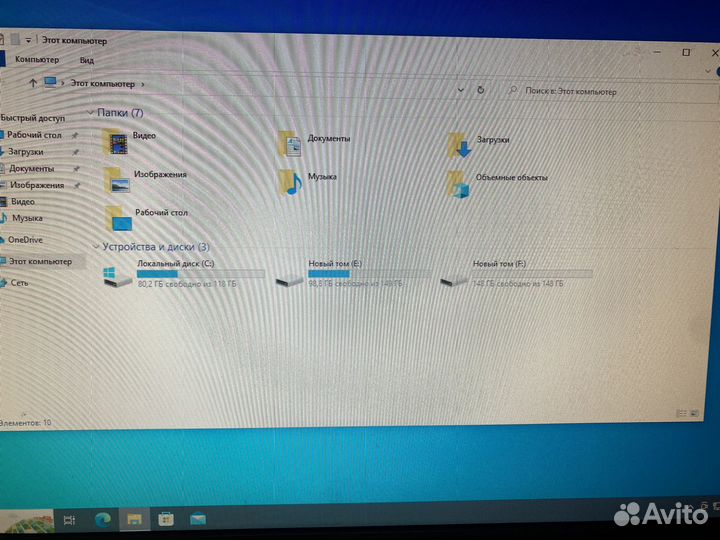The width and height of the screenshot is (720, 540).
Task: Click chevron after Этот компьютер in breadcrumb
Action: [143, 84]
